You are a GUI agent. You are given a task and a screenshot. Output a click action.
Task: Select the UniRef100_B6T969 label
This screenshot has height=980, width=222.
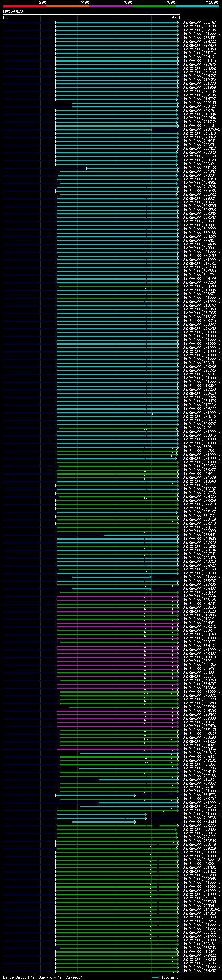[x=199, y=87]
